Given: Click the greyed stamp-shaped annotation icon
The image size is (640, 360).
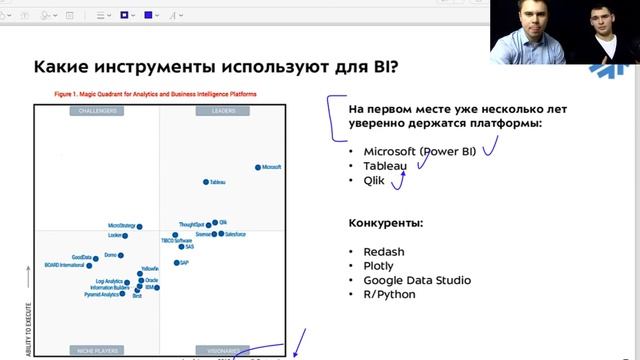Looking at the screenshot, I should [45, 16].
